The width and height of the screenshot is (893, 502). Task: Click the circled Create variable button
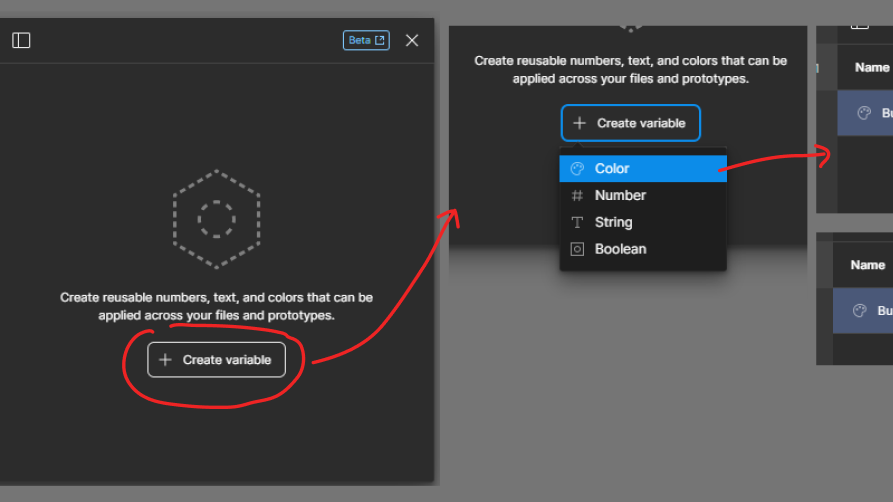[216, 360]
